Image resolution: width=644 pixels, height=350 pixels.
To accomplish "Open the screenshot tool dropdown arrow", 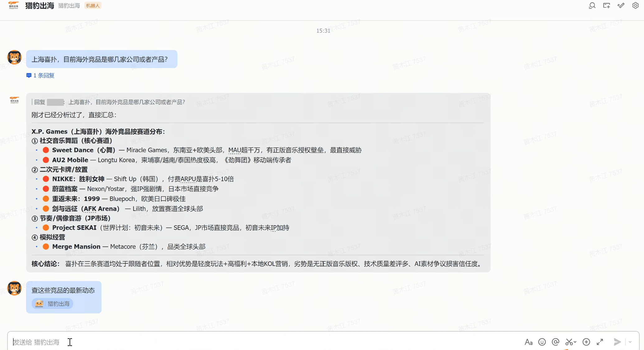I will 575,342.
